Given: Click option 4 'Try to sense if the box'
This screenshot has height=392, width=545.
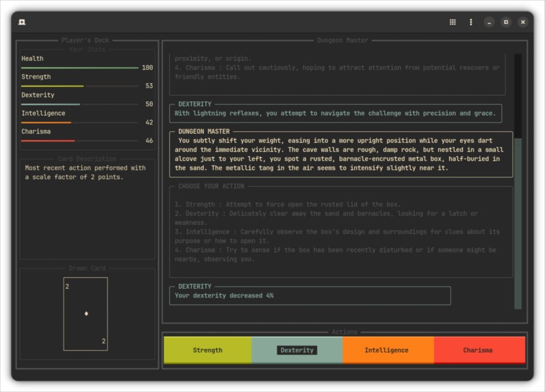Looking at the screenshot, I should pos(335,254).
